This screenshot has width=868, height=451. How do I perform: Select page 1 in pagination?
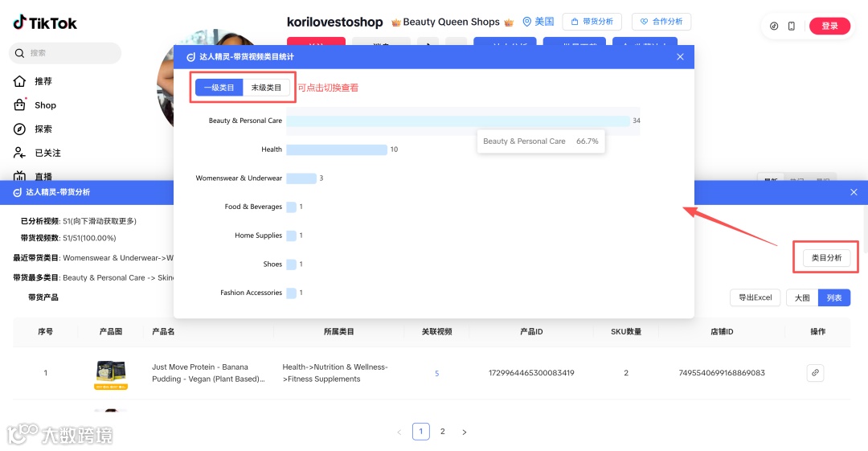click(420, 431)
